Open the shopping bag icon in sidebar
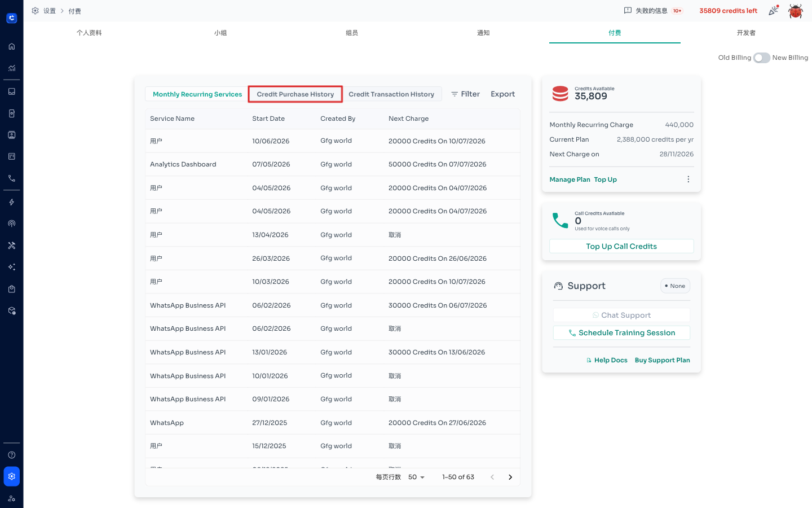 click(x=11, y=289)
